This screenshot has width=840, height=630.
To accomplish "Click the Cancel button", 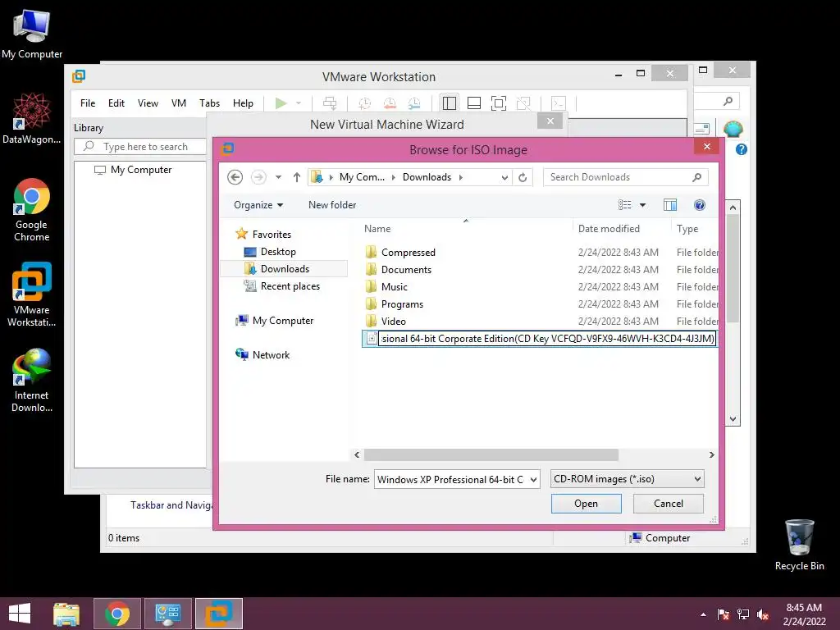I will [668, 504].
